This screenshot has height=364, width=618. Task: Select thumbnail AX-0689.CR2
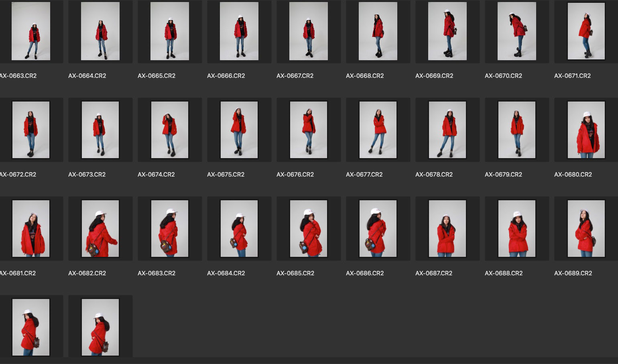tap(586, 228)
